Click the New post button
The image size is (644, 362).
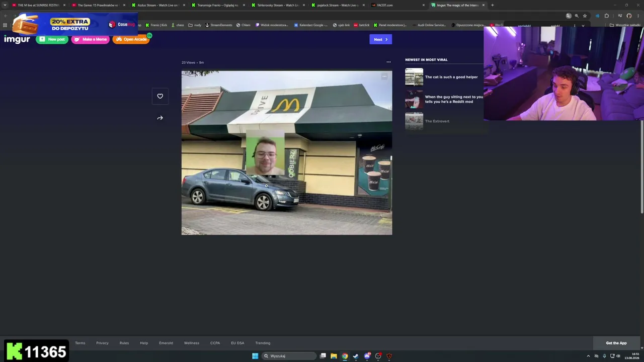click(52, 39)
